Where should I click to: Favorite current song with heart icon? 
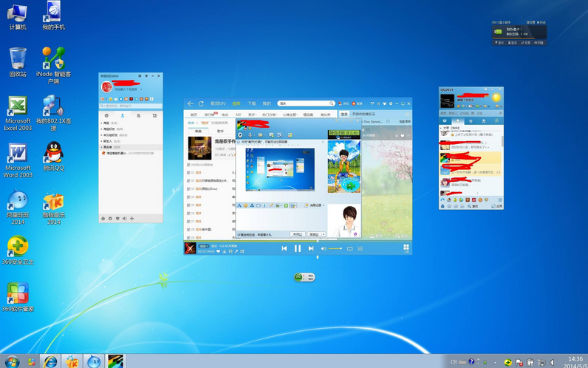(x=218, y=251)
